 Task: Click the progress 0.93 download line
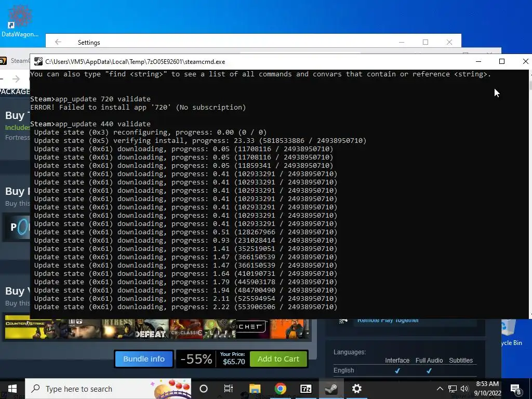[185, 240]
